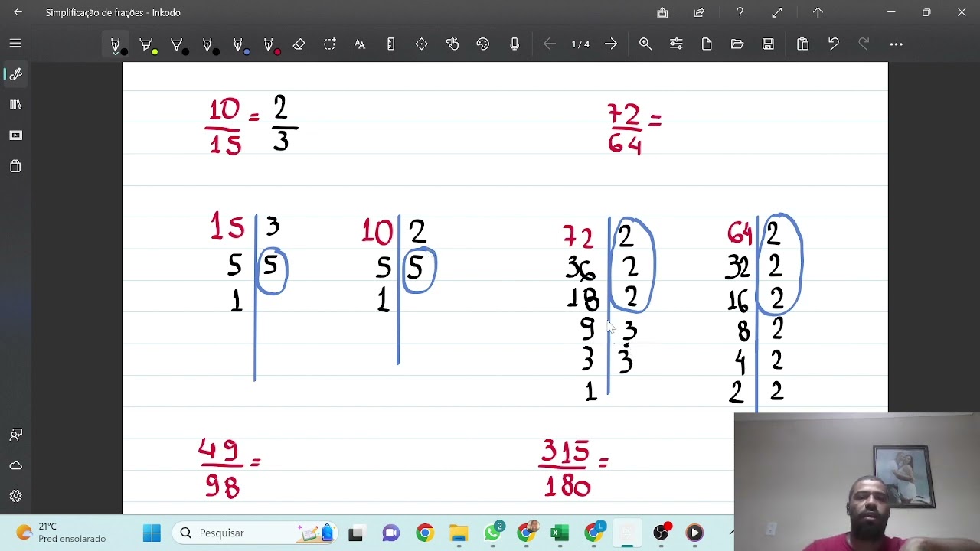Open the zoom magnifier tool
980x551 pixels.
click(x=645, y=44)
